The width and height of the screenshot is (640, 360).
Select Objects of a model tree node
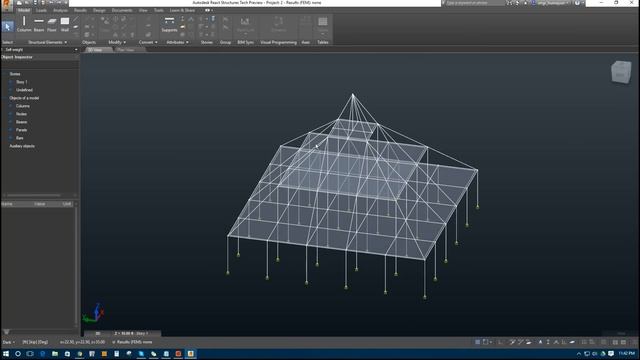click(24, 98)
